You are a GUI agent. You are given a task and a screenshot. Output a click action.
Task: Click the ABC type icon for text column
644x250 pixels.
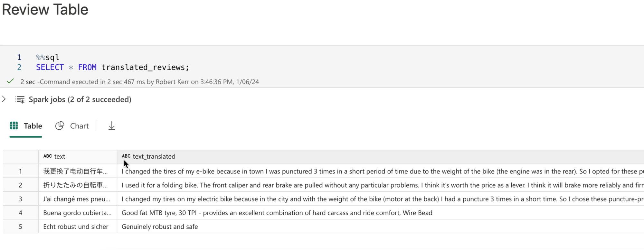tap(48, 156)
